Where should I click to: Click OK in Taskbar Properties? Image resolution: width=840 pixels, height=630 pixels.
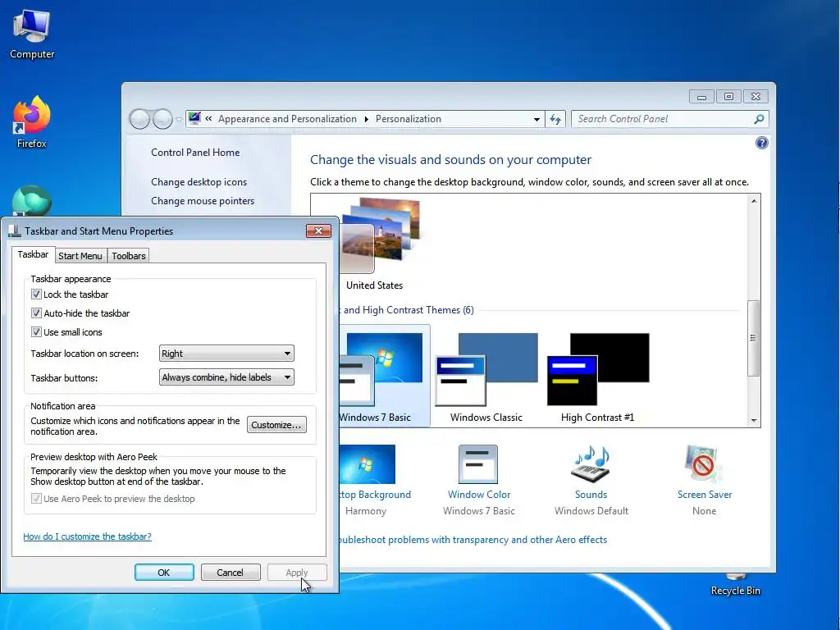tap(164, 572)
